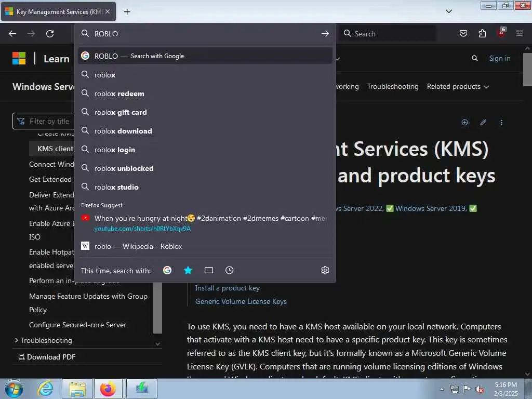This screenshot has width=532, height=399.
Task: Launch Internet Explorer from taskbar
Action: (46, 389)
